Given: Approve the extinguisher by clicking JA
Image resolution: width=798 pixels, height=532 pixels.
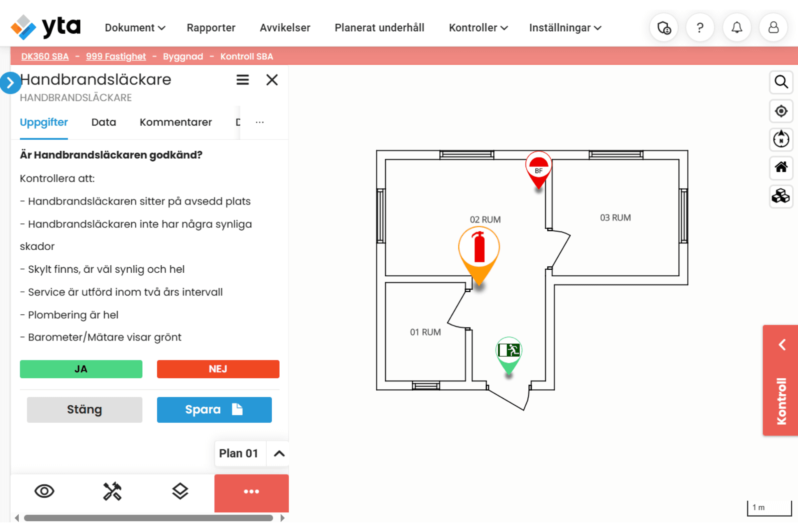Looking at the screenshot, I should tap(81, 369).
